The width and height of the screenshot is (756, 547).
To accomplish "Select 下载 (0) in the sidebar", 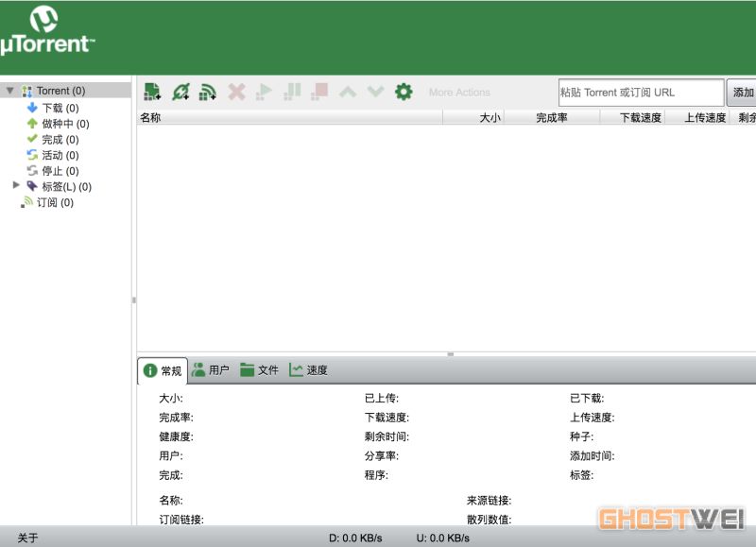I will point(59,108).
